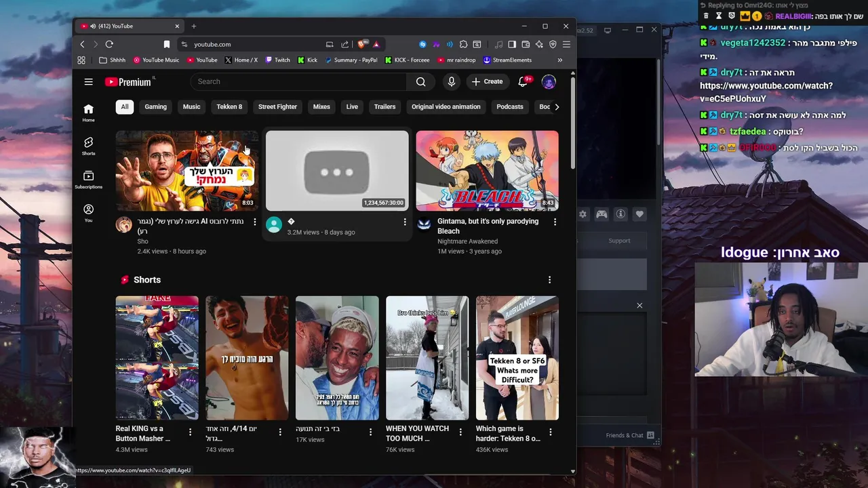Open the music note playlist icon in toolbar
Image resolution: width=868 pixels, height=488 pixels.
click(499, 44)
